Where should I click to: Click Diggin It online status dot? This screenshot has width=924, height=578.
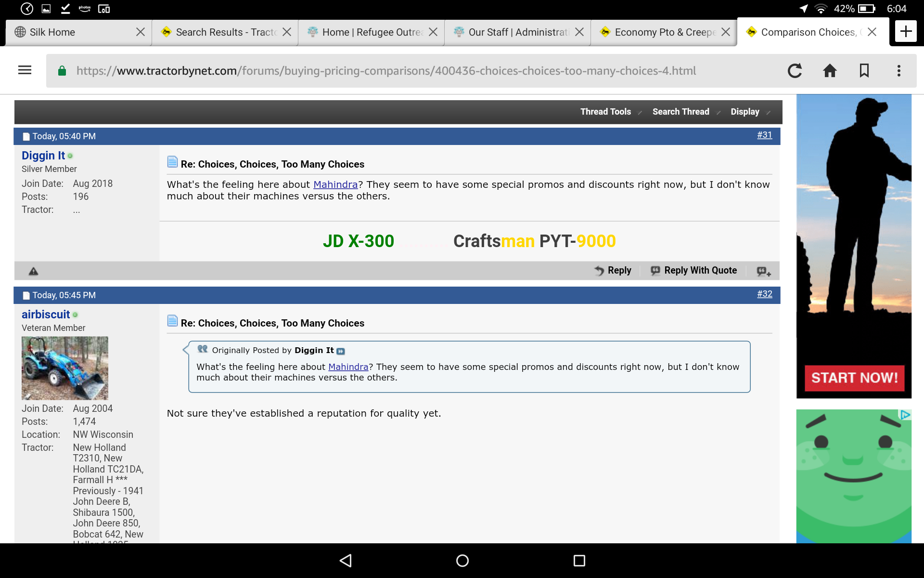(x=70, y=156)
